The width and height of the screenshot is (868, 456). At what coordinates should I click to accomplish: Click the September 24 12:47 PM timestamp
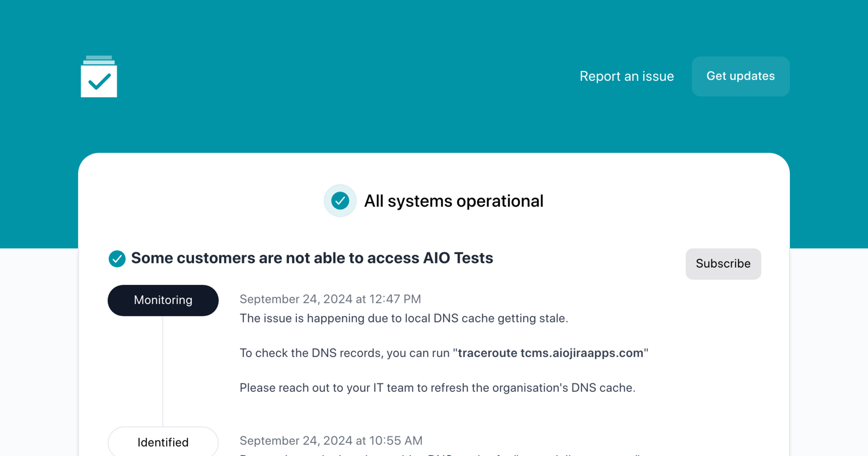click(330, 299)
